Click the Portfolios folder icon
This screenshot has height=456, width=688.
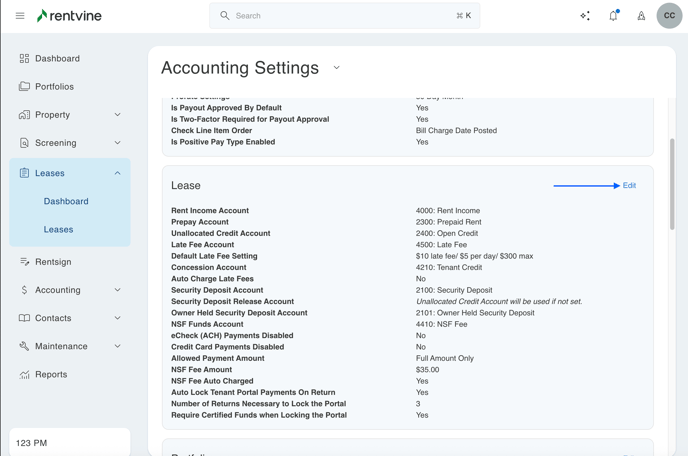pyautogui.click(x=24, y=87)
